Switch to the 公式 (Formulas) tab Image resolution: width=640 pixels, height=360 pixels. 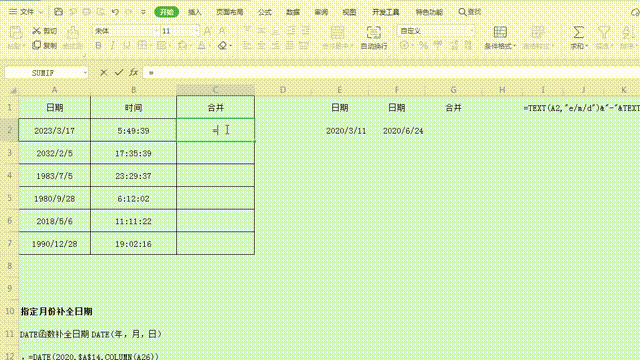pos(264,12)
